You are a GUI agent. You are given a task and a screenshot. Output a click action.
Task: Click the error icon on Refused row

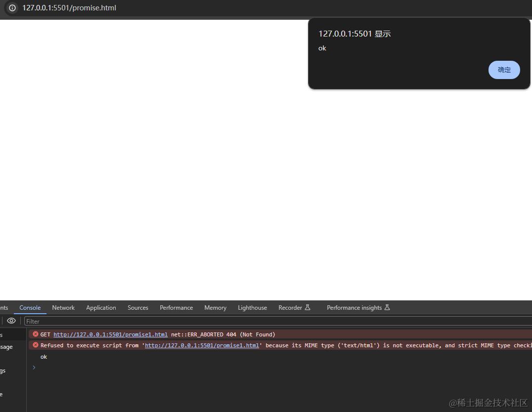click(x=35, y=345)
